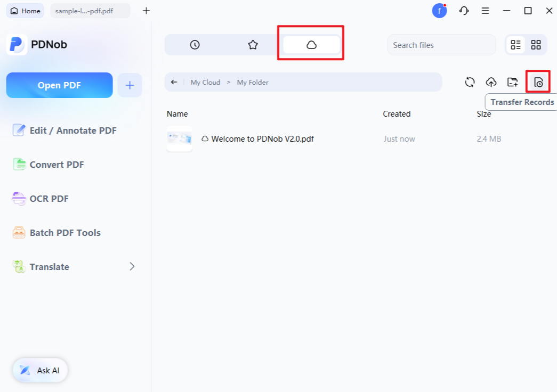Screen dimensions: 557x392
Task: Open the user account avatar
Action: pos(439,11)
